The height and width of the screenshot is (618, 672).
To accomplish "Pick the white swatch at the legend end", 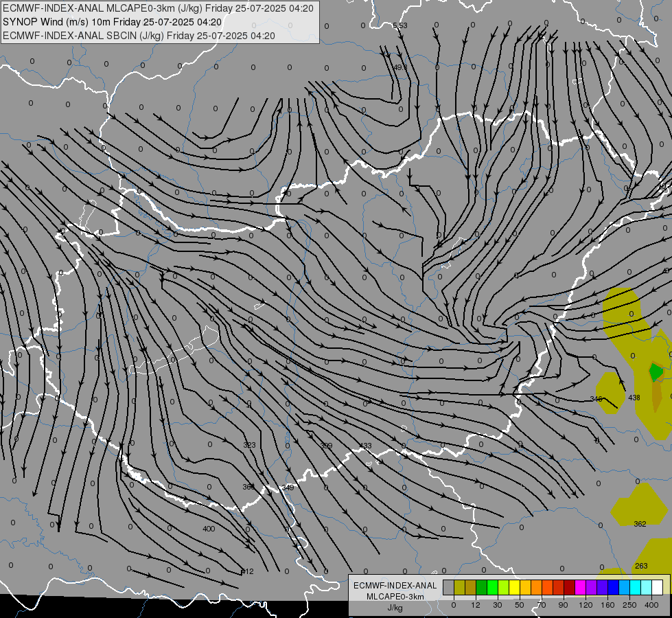I will [x=657, y=587].
